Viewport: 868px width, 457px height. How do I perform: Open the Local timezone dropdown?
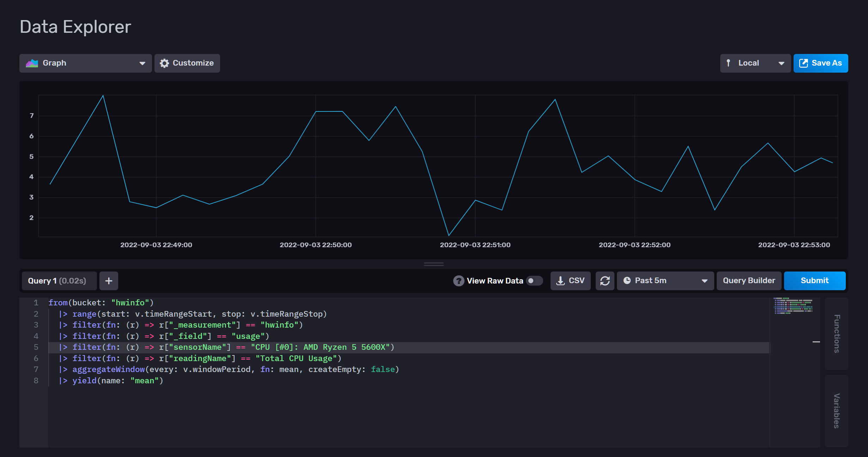coord(755,63)
